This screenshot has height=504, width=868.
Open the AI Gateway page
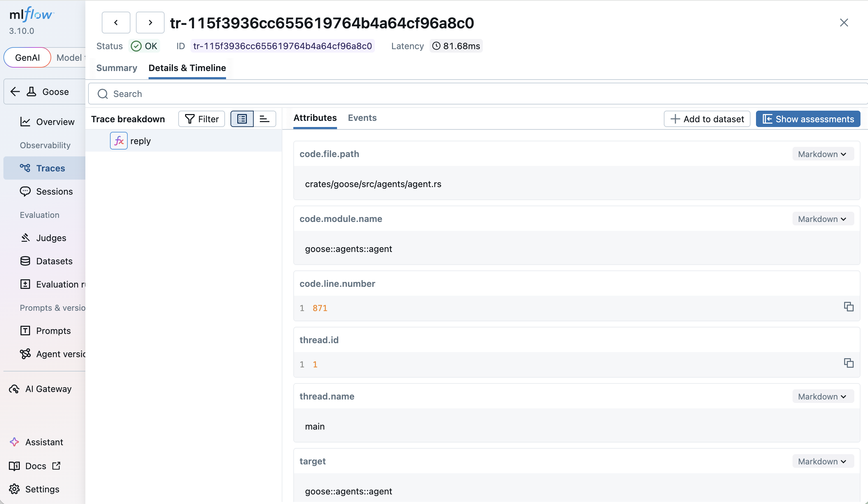coord(48,389)
